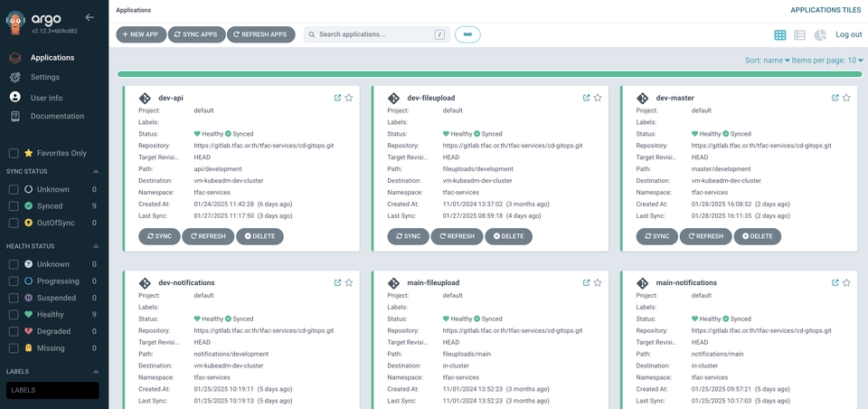Click the REFRESH APPS button
Screen dimensions: 868x409
260,34
